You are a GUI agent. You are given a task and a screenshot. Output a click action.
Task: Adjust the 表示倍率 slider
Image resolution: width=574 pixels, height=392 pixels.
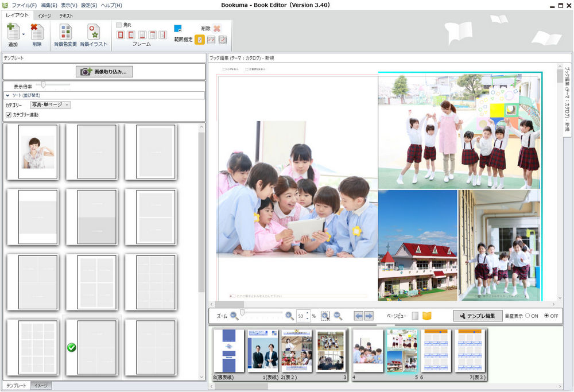point(43,85)
